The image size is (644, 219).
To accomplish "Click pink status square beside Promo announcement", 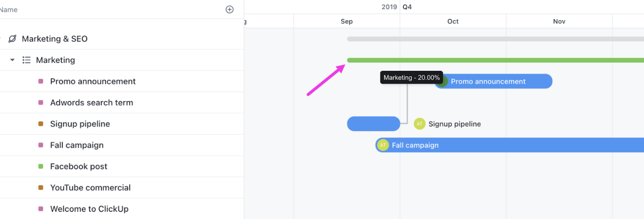I will [41, 81].
